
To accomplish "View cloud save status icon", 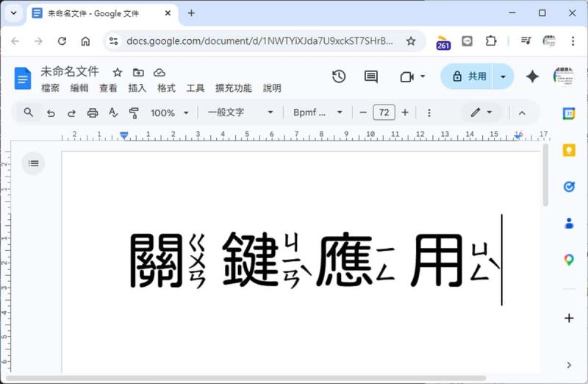I will [x=159, y=72].
